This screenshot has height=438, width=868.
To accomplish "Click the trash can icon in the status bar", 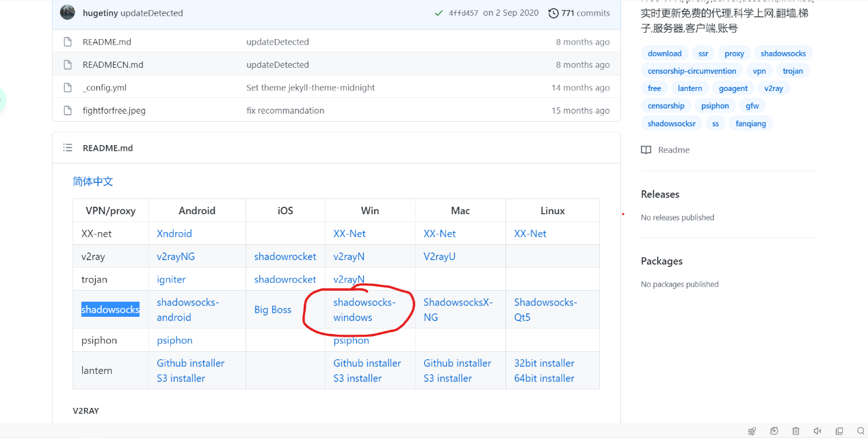I will tap(796, 431).
